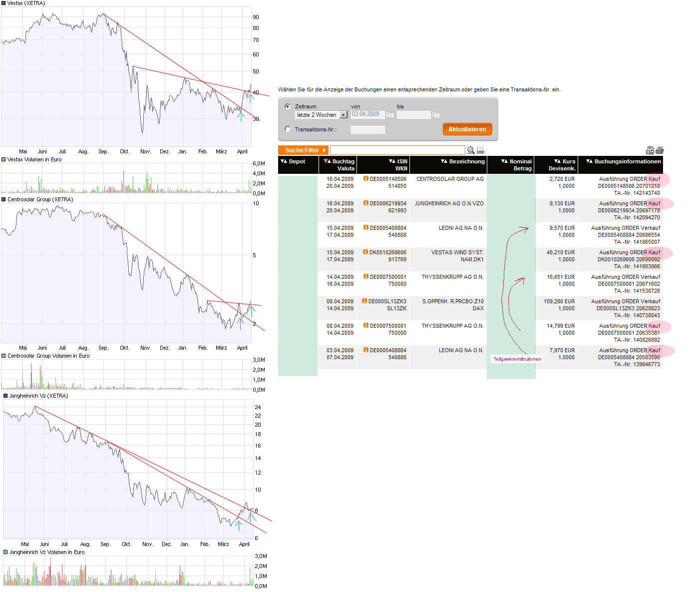The image size is (700, 592).
Task: Click the export/save data icon
Action: click(x=650, y=150)
